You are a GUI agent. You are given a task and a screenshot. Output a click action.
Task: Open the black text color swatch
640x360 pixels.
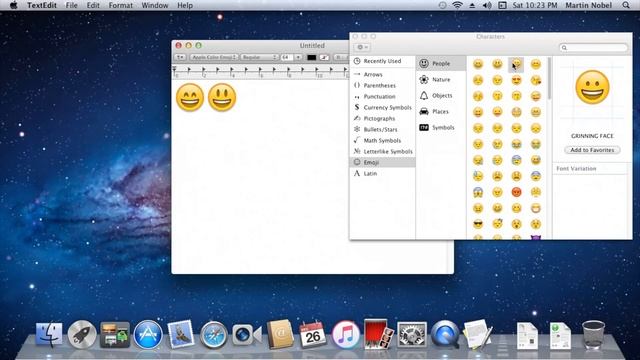point(311,58)
